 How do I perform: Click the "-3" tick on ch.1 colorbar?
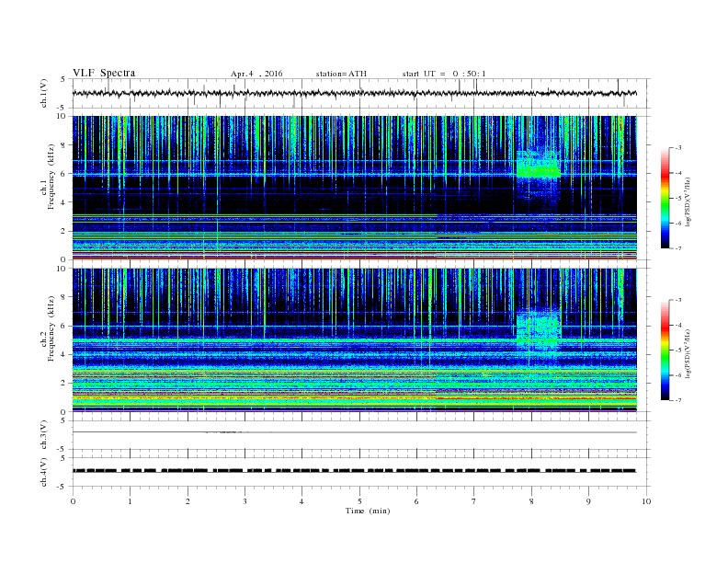pyautogui.click(x=678, y=148)
